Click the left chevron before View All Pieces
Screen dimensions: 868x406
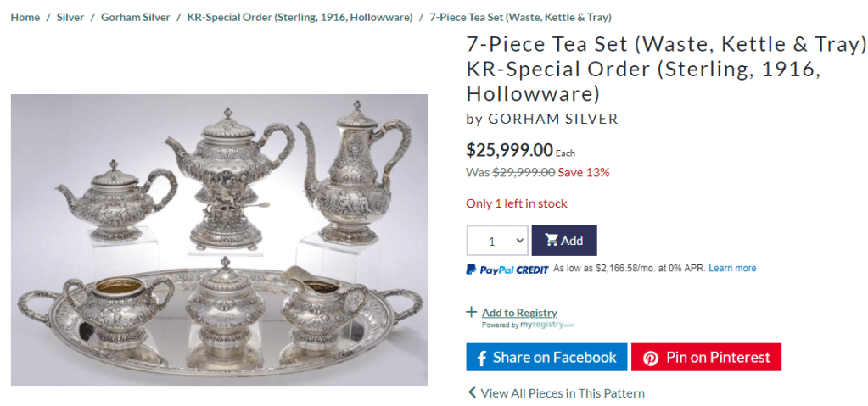tap(472, 392)
